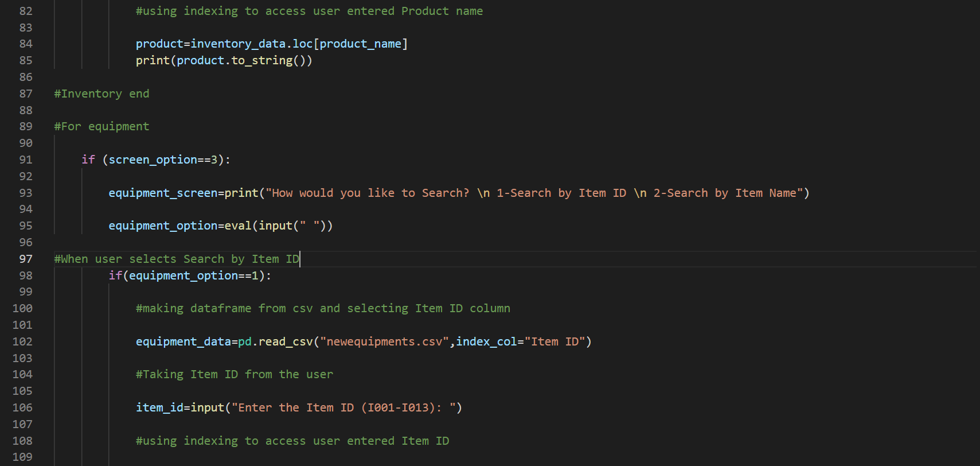Click 'print(product.to_string())' on line 85
Viewport: 980px width, 466px height.
pyautogui.click(x=224, y=60)
